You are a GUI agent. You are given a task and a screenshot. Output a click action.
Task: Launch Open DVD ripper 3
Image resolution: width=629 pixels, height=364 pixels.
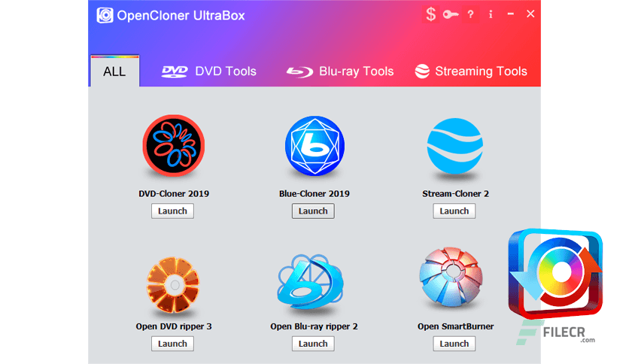click(x=172, y=344)
